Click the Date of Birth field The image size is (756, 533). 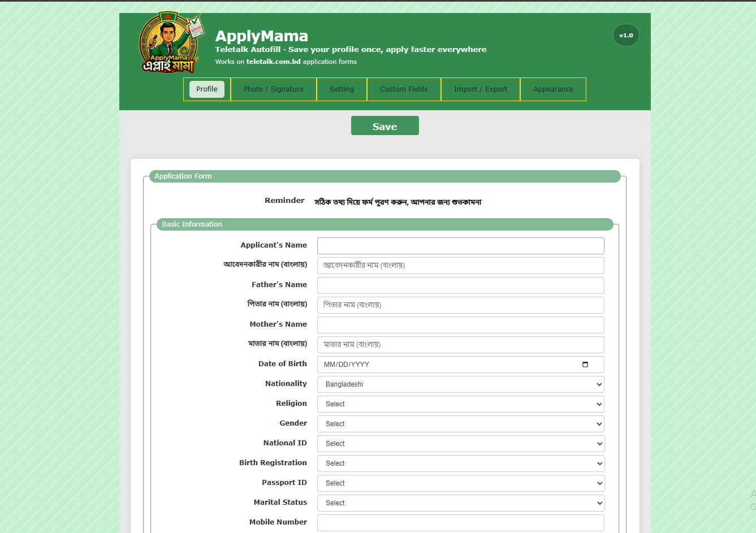click(461, 365)
